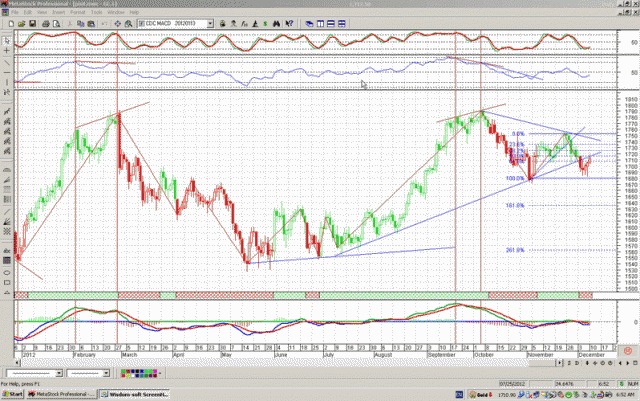The width and height of the screenshot is (640, 401).
Task: Open the Format menu
Action: [78, 12]
